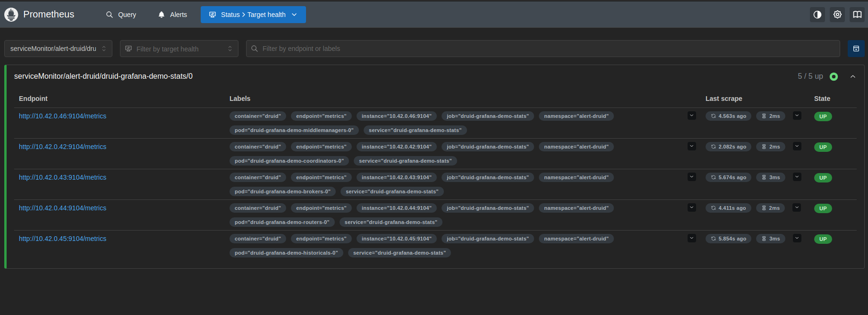Open the 10.42.0.46:9104/metrics endpoint link
The image size is (868, 315).
pyautogui.click(x=62, y=116)
